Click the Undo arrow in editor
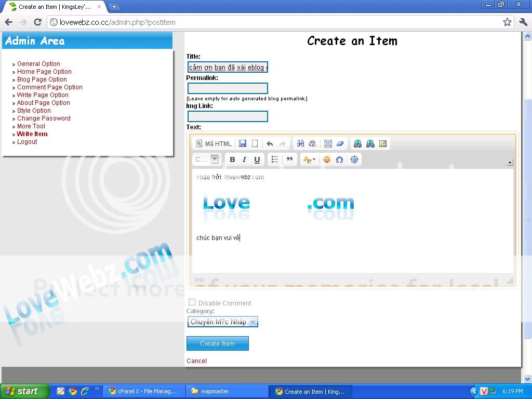The height and width of the screenshot is (399, 532). 270,144
